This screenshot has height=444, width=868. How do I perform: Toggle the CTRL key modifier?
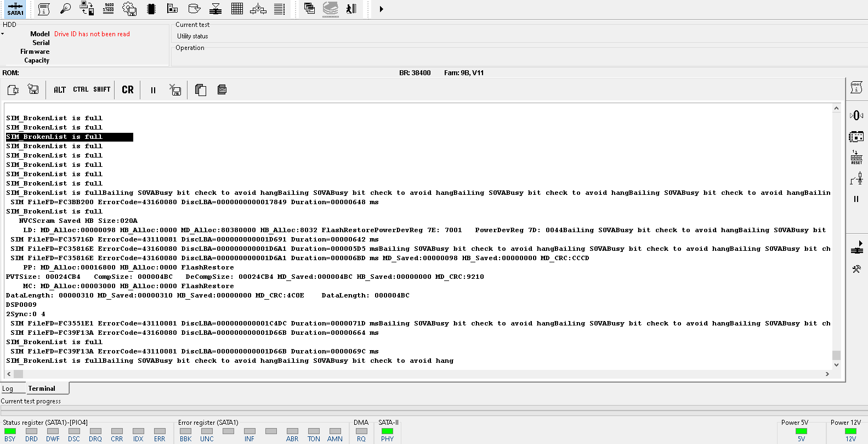point(81,89)
